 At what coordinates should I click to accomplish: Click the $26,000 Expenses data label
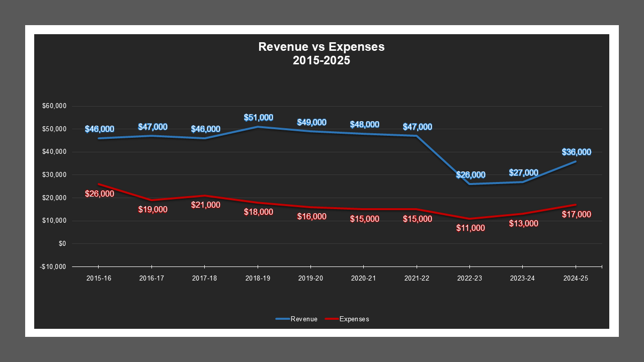pyautogui.click(x=99, y=194)
